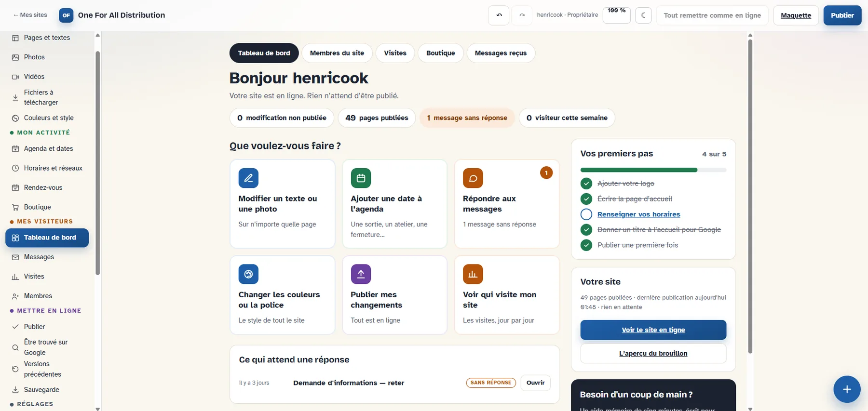Click the calendar icon on Ajouter une date
Viewport: 868px width, 411px height.
(x=361, y=178)
